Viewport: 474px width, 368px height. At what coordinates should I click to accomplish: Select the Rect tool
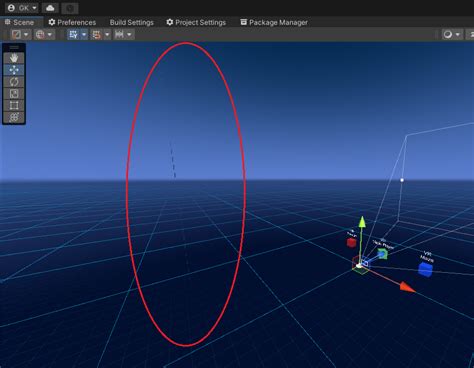pos(14,105)
